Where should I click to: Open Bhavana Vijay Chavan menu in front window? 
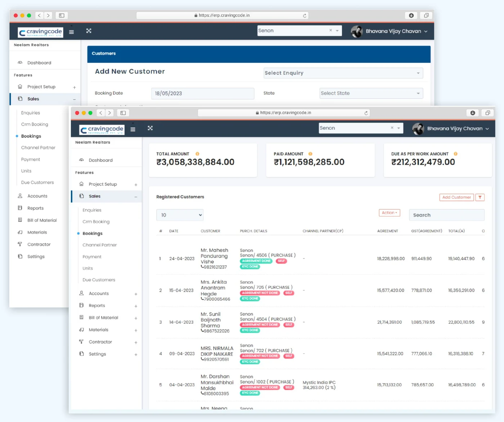(x=458, y=129)
